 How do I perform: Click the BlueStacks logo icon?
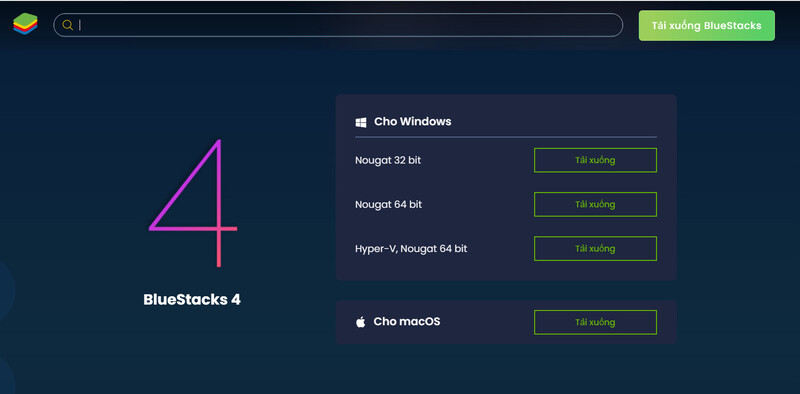(x=26, y=24)
